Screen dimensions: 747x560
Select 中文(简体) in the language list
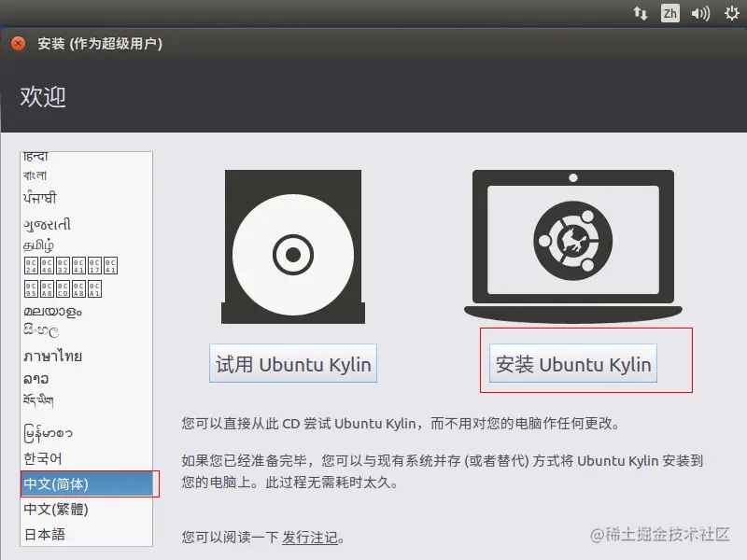pos(87,483)
